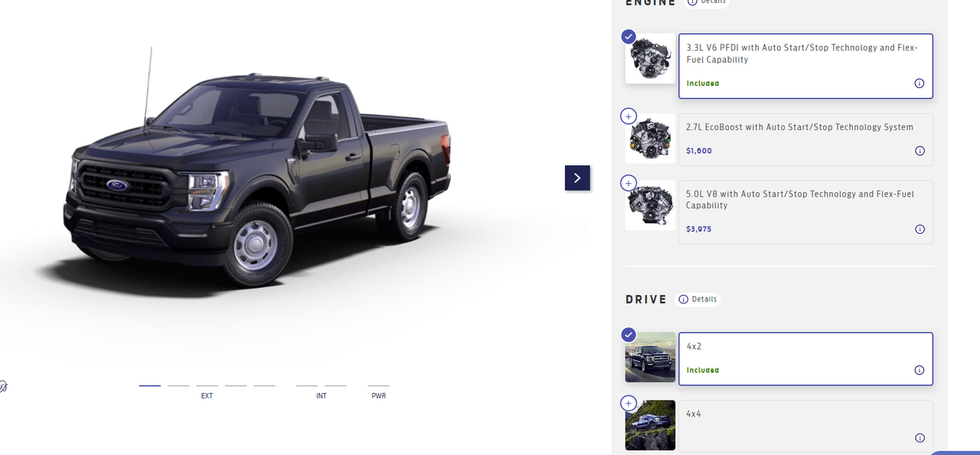Choose the 2.7L EcoBoost $1,600 option card

[x=805, y=139]
